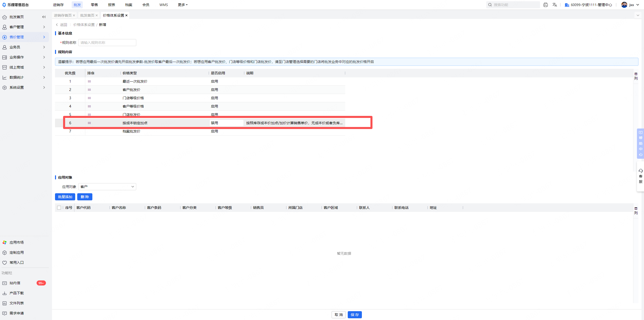This screenshot has width=644, height=320.
Task: Click the 批量添加 button
Action: tap(65, 197)
